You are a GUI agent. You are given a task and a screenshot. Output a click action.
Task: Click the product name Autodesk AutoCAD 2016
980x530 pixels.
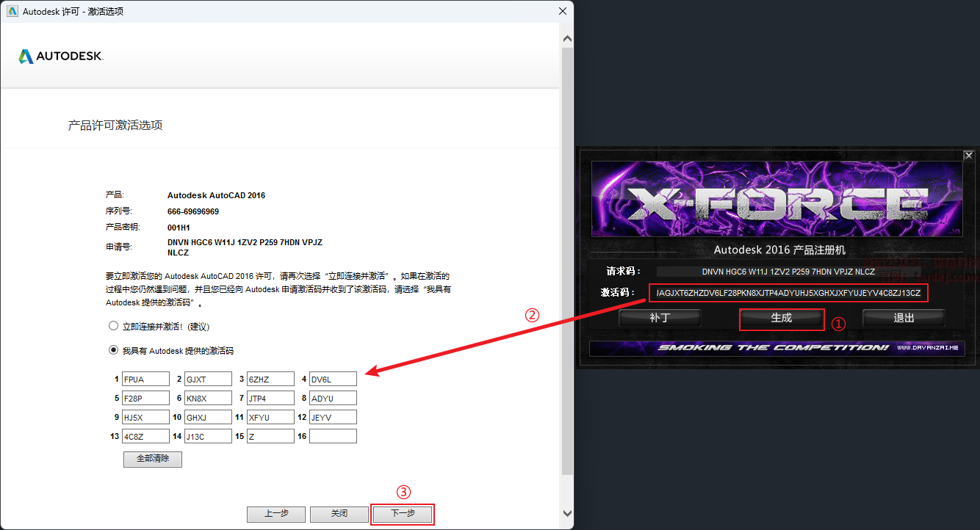pos(217,196)
